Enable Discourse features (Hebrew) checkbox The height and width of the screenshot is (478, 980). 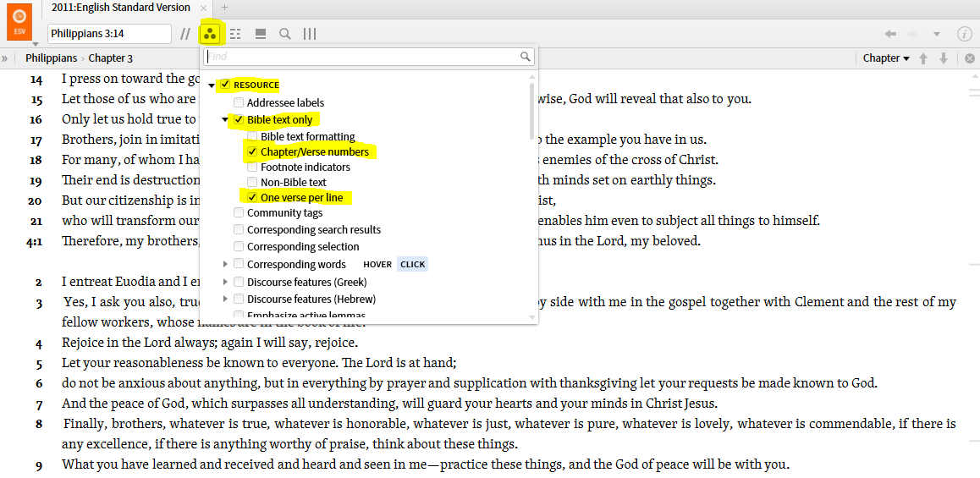239,299
